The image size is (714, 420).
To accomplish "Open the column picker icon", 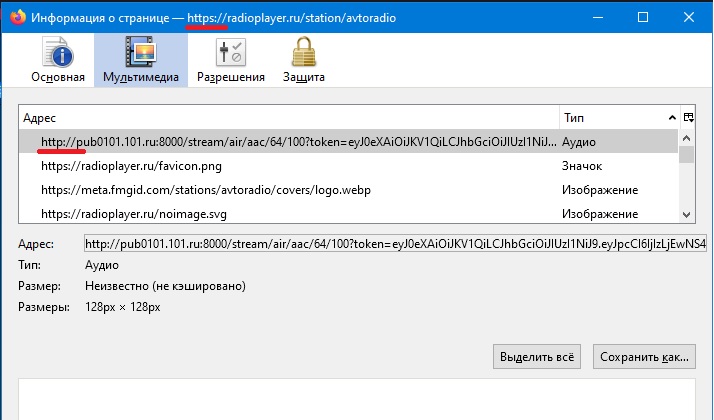I will coord(688,118).
